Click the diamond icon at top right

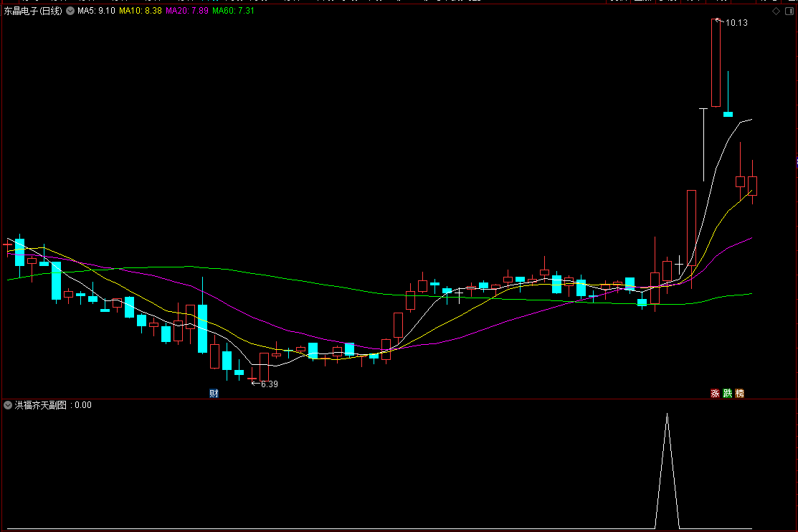(x=776, y=11)
